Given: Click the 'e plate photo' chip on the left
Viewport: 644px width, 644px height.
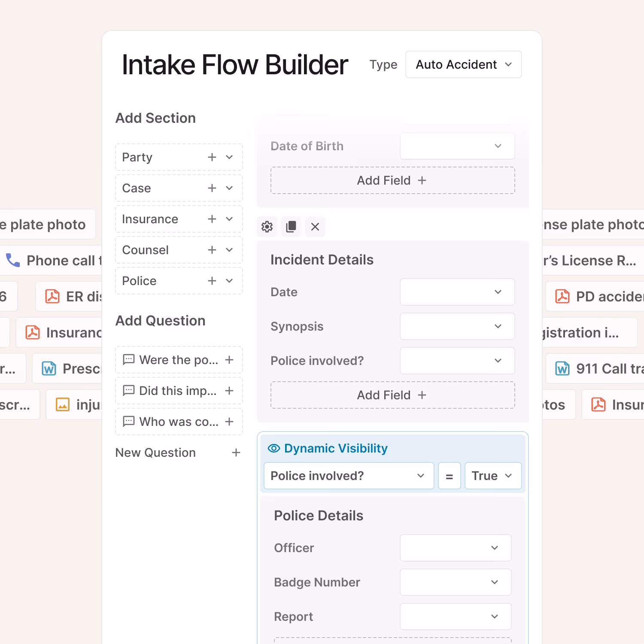Looking at the screenshot, I should pos(47,224).
